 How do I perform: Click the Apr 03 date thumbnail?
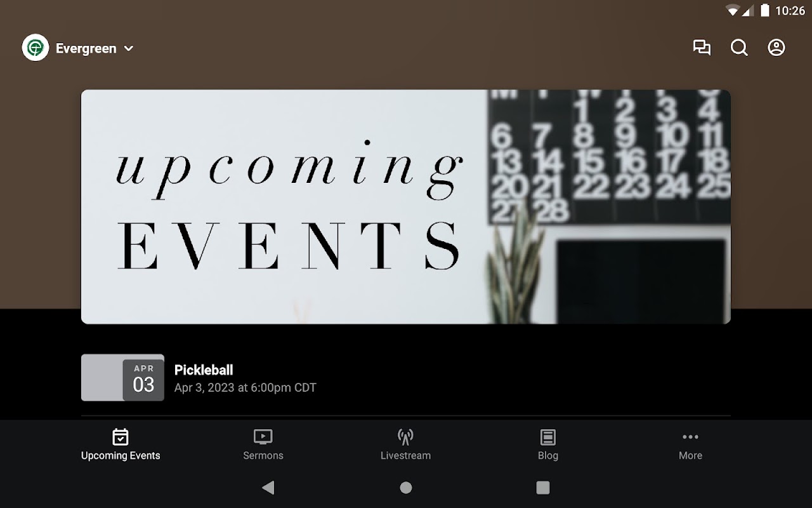tap(122, 378)
